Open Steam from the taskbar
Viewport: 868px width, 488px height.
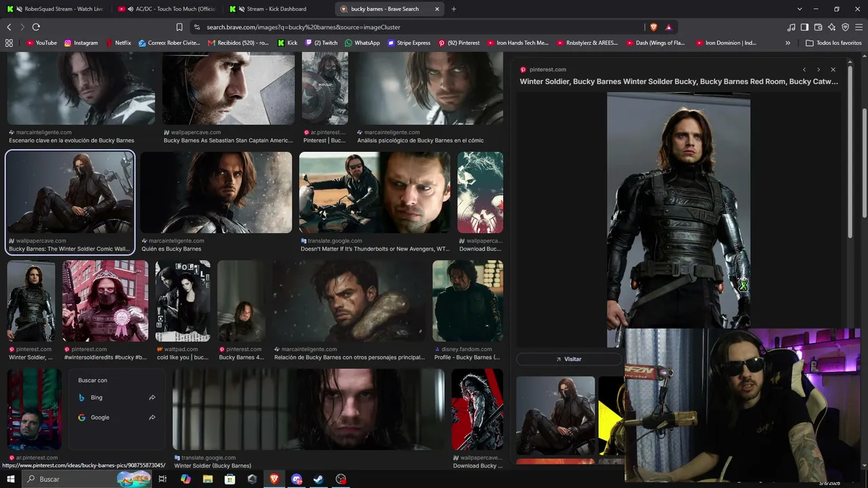coord(319,479)
